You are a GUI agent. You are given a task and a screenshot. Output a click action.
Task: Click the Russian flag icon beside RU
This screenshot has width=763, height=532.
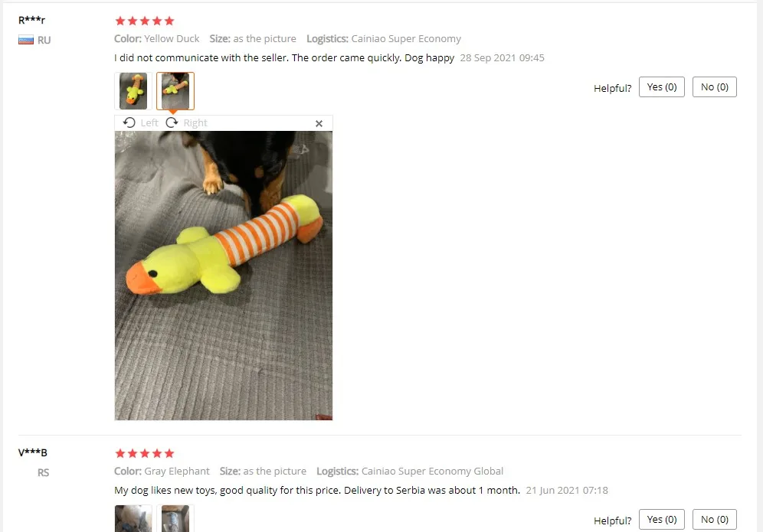click(x=26, y=40)
